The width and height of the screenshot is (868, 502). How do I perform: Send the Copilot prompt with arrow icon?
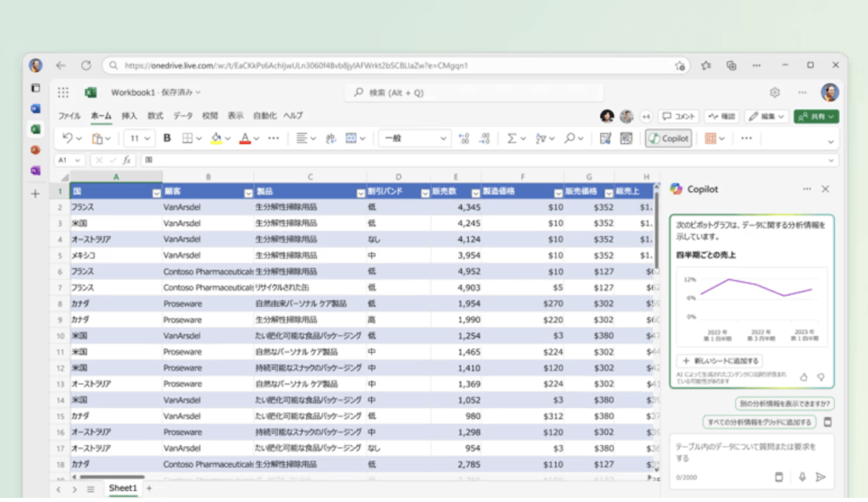click(821, 477)
